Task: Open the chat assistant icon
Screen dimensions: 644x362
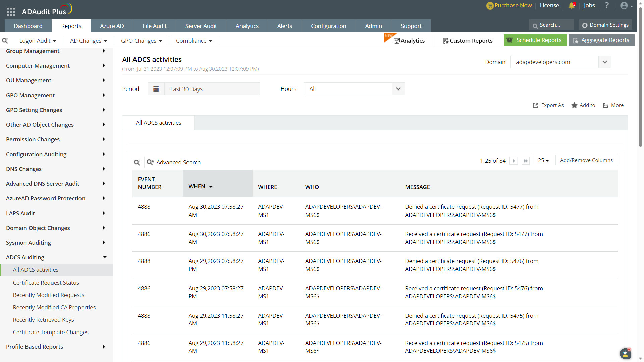Action: (625, 354)
